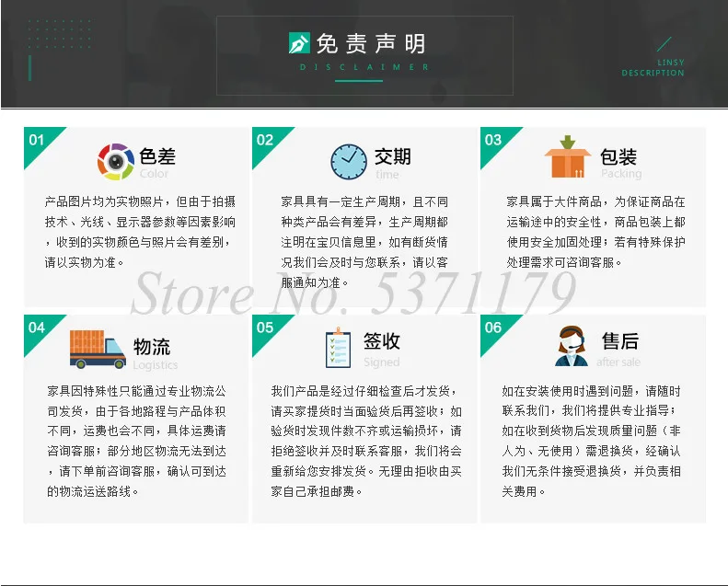Click the logistics truck icon

[98, 350]
